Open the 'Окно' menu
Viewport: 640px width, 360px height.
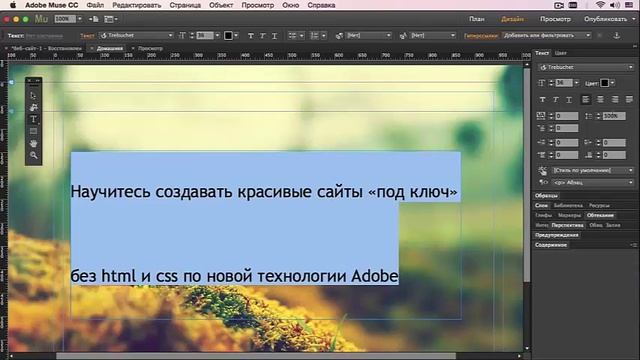click(x=290, y=5)
